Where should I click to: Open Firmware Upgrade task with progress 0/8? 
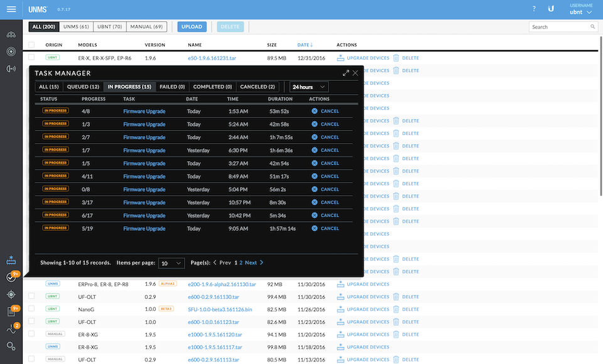pos(144,190)
